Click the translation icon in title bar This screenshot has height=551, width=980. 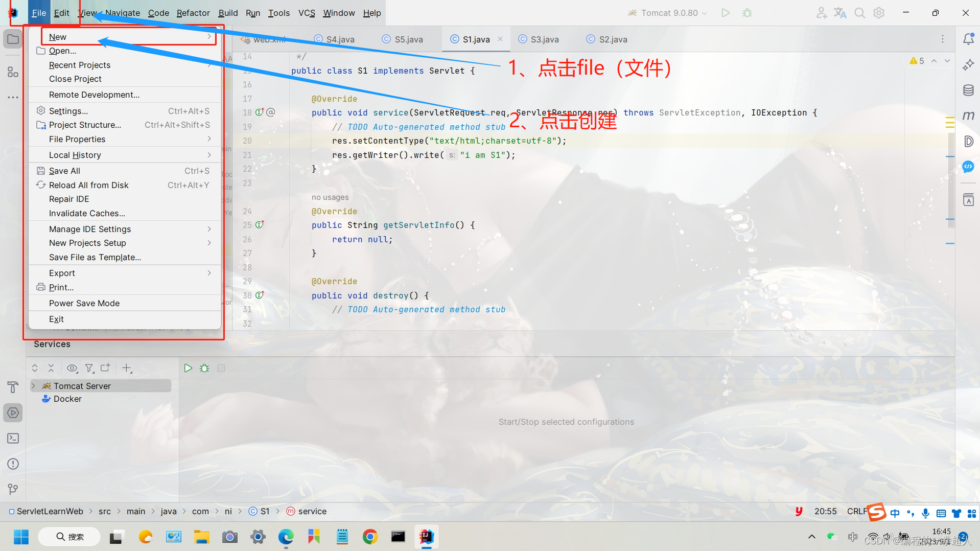point(841,13)
